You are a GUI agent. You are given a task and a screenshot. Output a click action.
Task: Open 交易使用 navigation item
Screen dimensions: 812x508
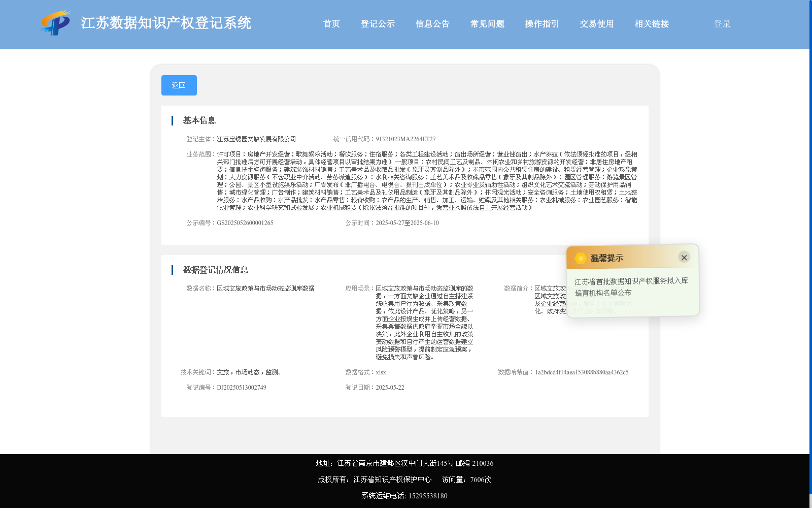click(x=597, y=24)
